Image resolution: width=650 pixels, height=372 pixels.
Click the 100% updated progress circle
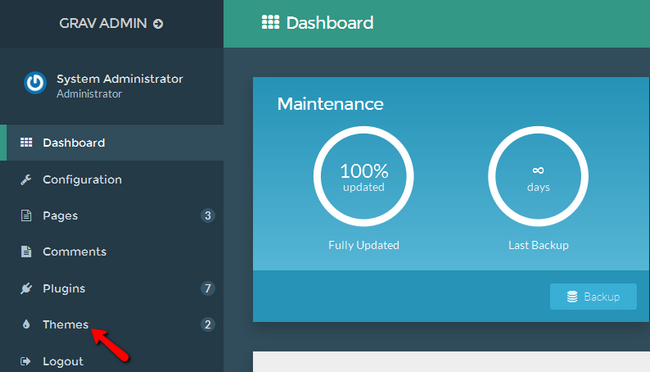tap(364, 176)
